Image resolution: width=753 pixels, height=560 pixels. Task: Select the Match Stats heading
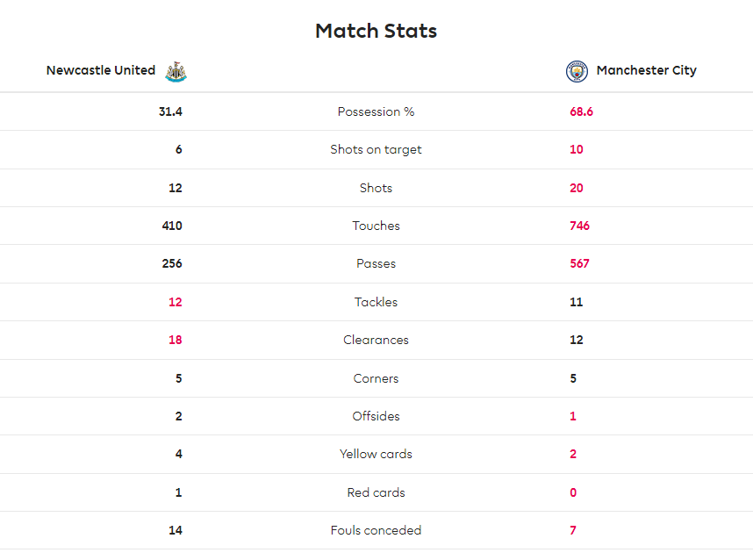(376, 31)
